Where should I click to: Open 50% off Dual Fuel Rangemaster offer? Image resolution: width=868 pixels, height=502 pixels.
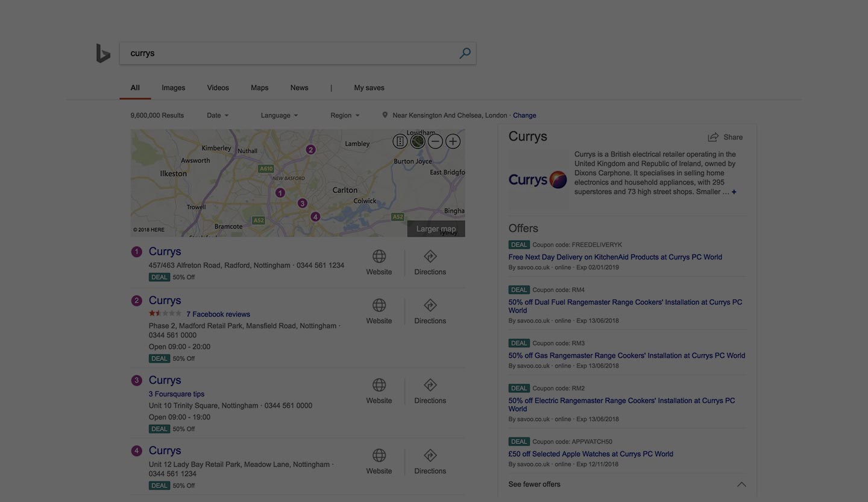(625, 307)
